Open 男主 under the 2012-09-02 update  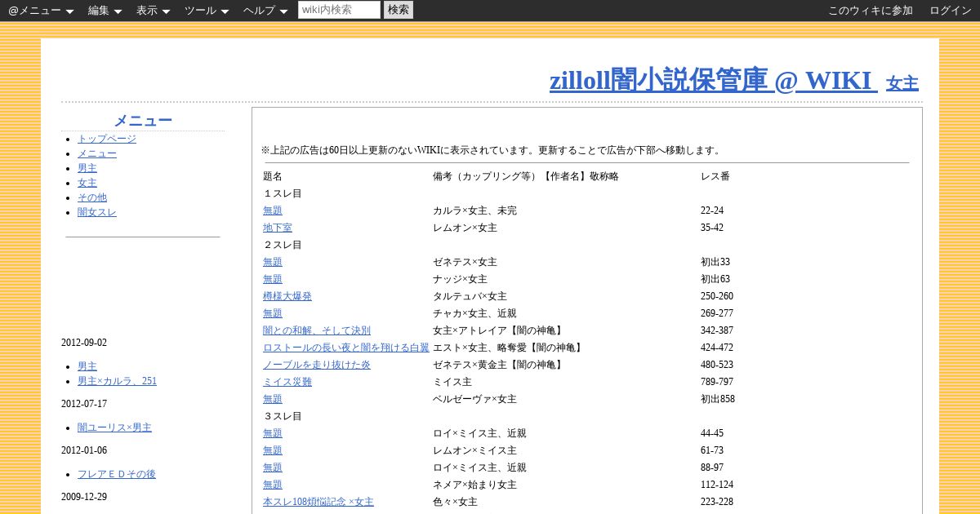click(87, 366)
